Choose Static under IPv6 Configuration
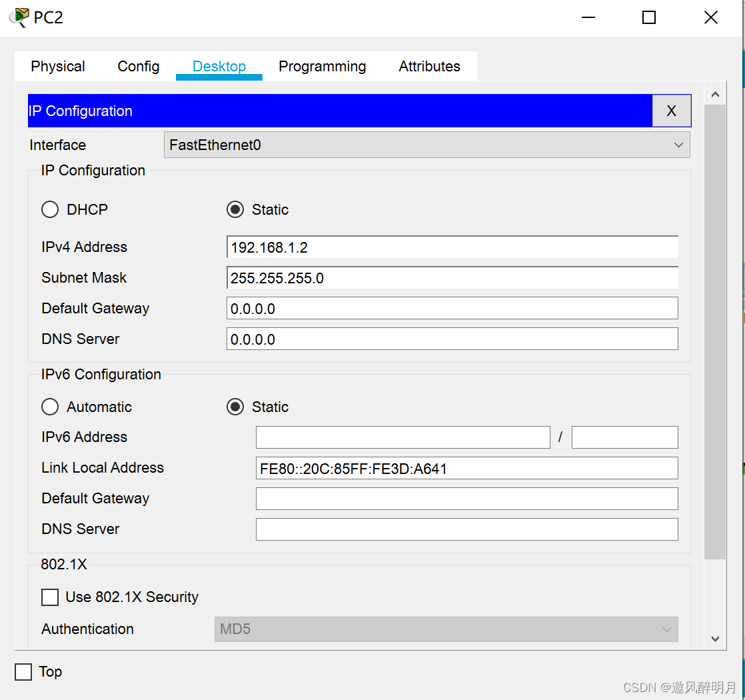Screen dimensions: 745x700 tap(235, 407)
